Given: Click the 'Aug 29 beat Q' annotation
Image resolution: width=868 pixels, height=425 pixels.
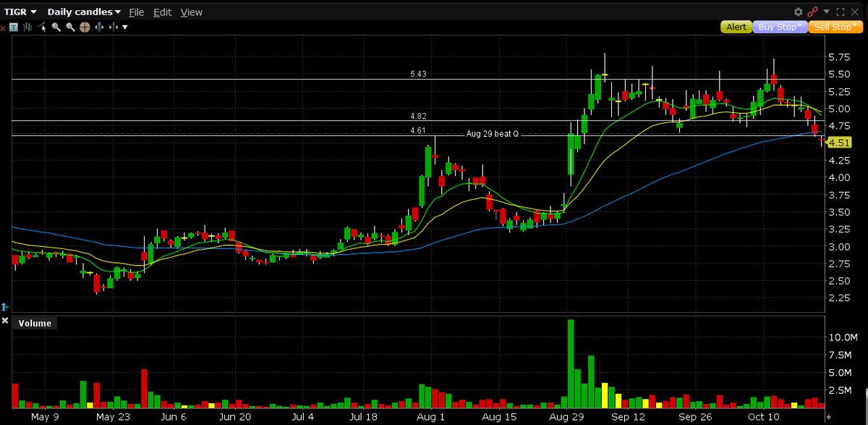Looking at the screenshot, I should [x=493, y=134].
